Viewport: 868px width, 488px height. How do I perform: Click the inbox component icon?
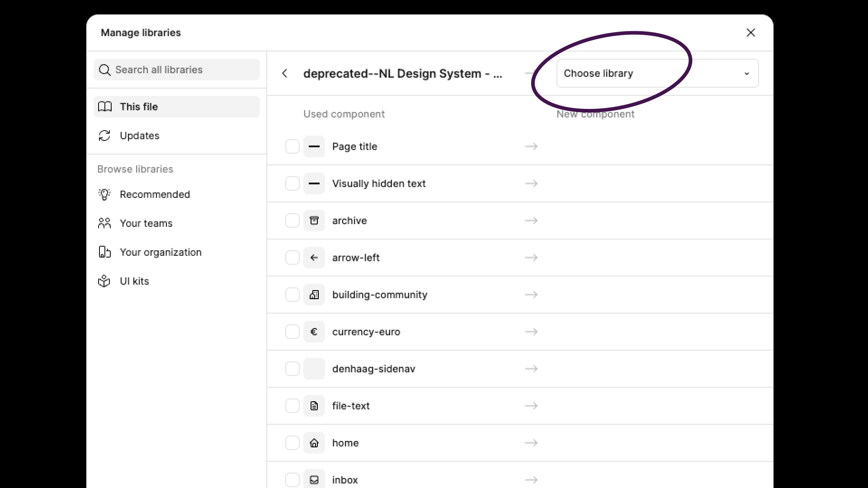pos(314,479)
